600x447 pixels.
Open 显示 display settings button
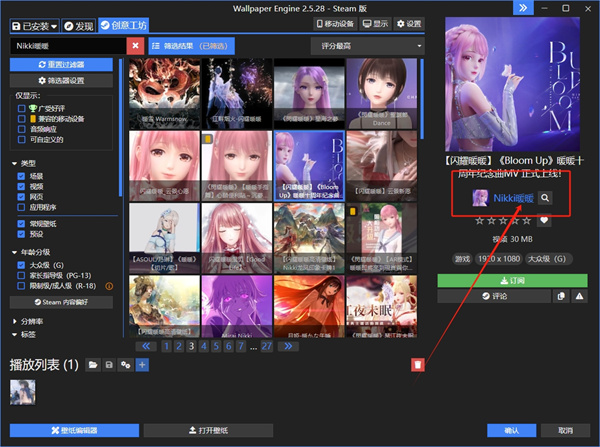click(x=375, y=24)
